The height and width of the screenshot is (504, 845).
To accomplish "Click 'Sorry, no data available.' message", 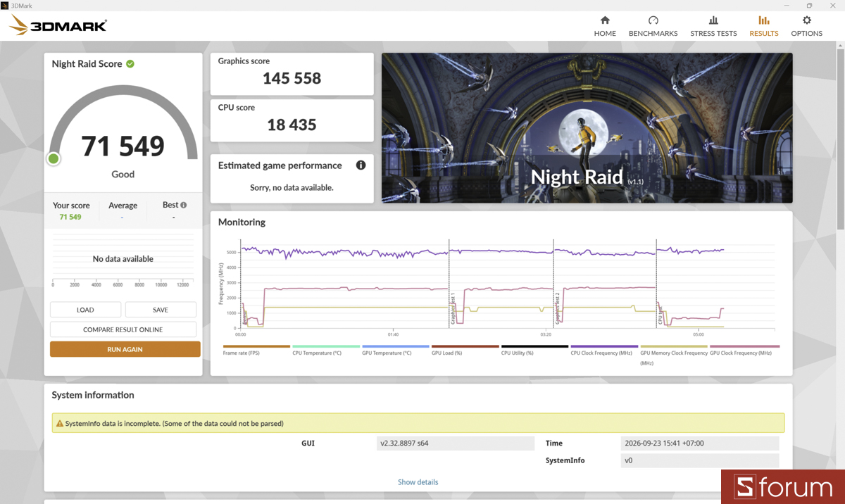I will tap(292, 188).
